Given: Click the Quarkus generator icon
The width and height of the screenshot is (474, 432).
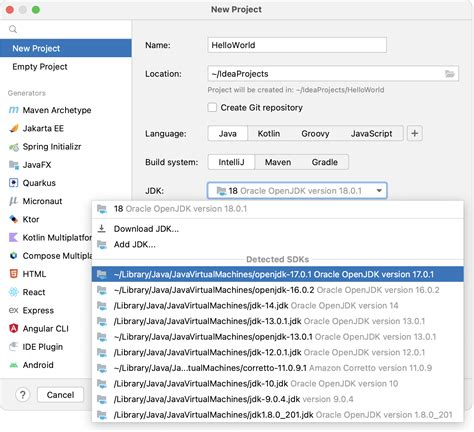Looking at the screenshot, I should [13, 183].
